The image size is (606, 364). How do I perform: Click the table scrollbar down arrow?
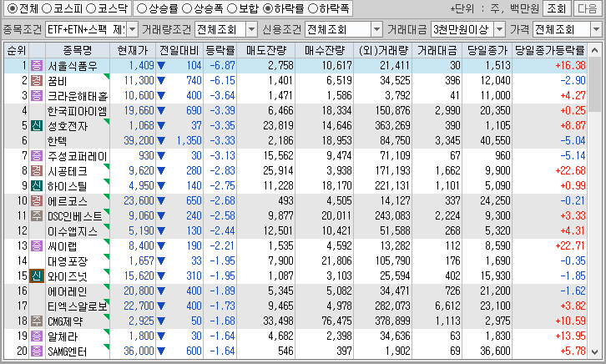pyautogui.click(x=595, y=351)
